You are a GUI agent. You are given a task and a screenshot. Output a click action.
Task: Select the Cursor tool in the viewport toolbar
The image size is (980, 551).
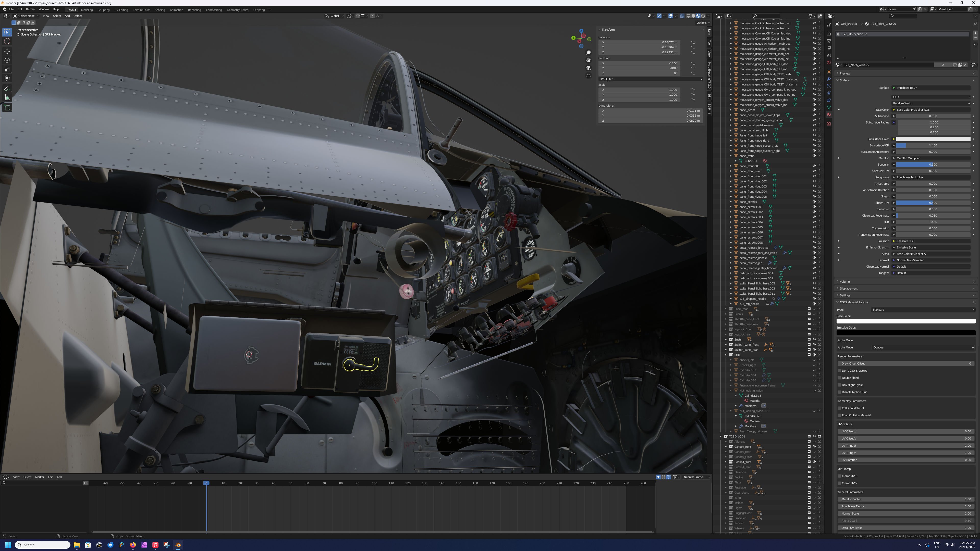(7, 41)
